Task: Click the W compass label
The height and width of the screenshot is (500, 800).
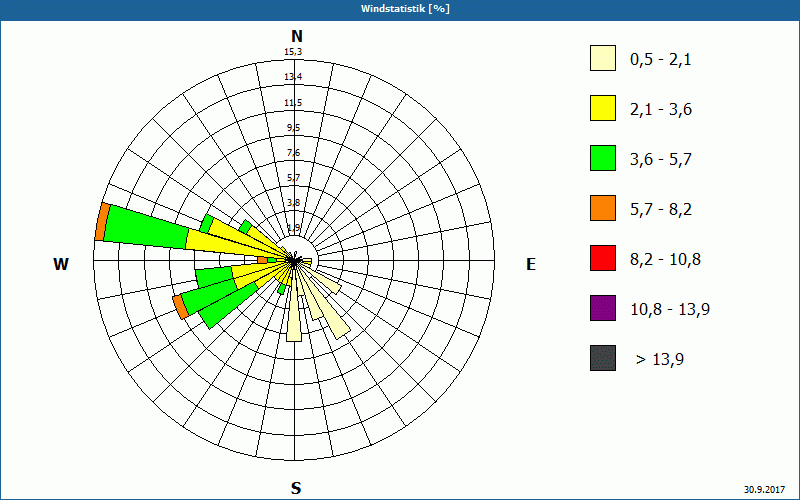Action: (61, 264)
